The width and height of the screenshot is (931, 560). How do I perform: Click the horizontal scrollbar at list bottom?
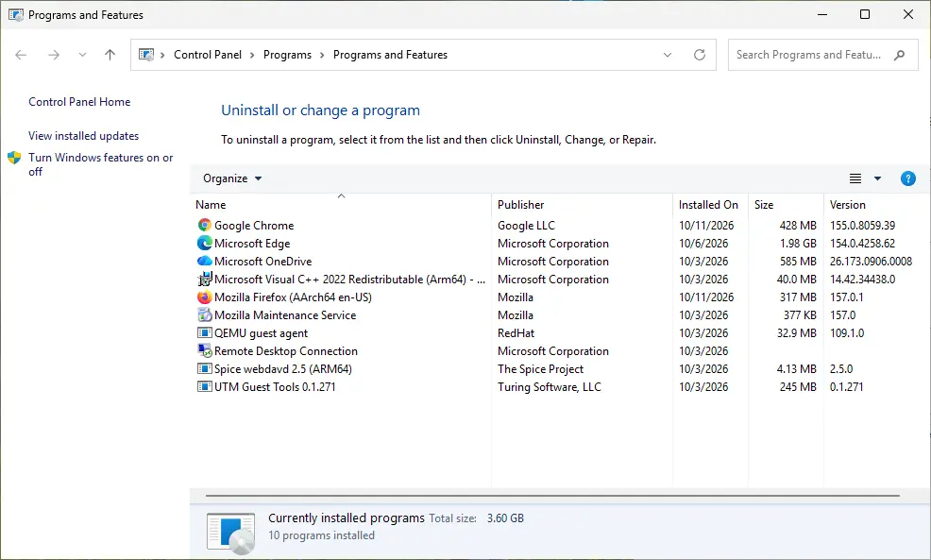[552, 495]
